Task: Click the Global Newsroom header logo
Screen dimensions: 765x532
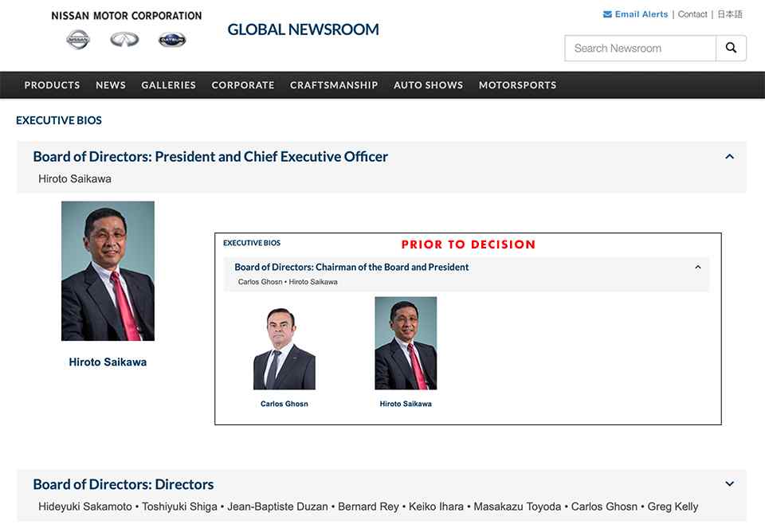Action: coord(304,29)
